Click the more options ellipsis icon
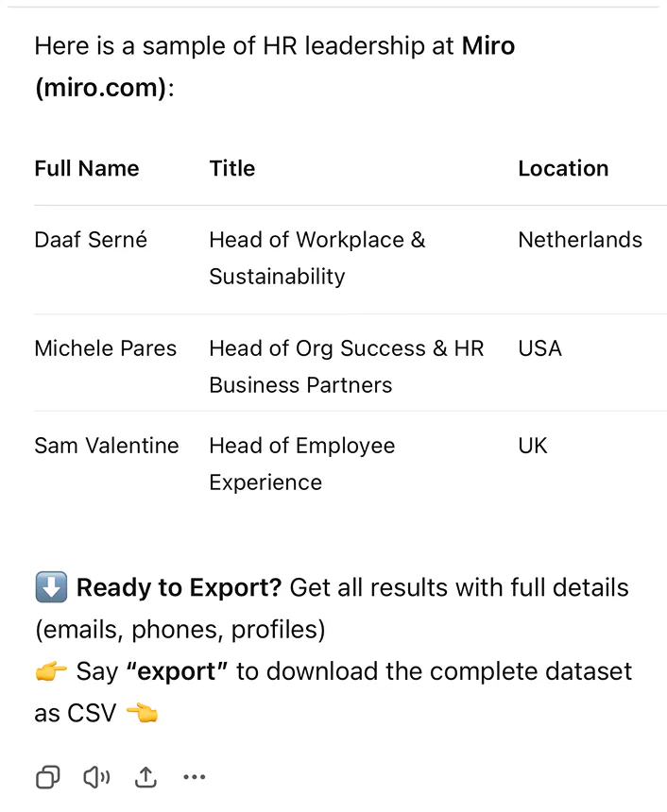Image resolution: width=667 pixels, height=812 pixels. pos(195,776)
